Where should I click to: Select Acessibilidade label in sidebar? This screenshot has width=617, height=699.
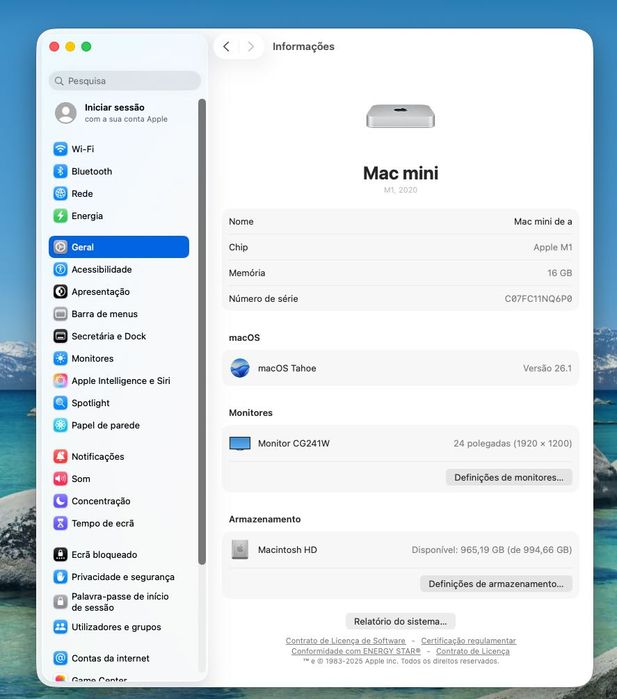(x=102, y=269)
